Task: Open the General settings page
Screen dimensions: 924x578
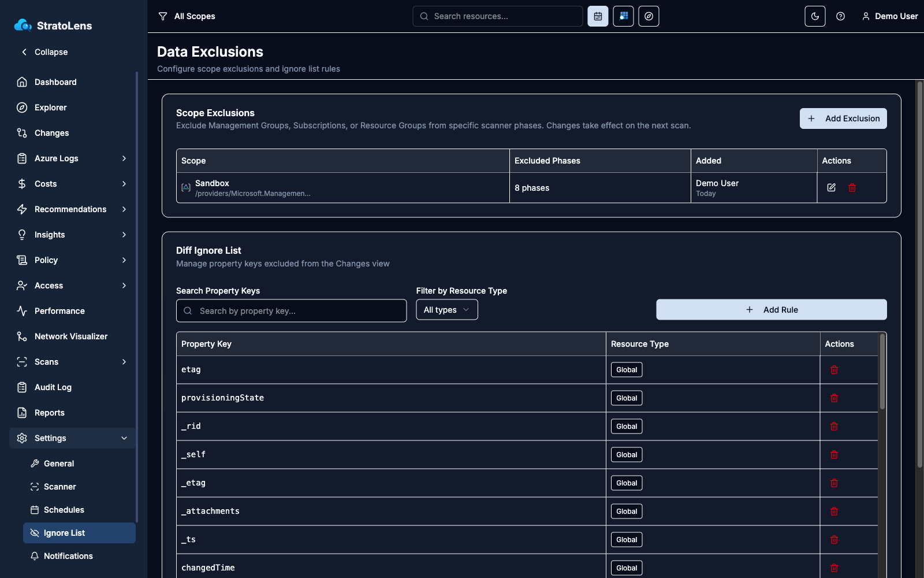Action: [x=79, y=464]
